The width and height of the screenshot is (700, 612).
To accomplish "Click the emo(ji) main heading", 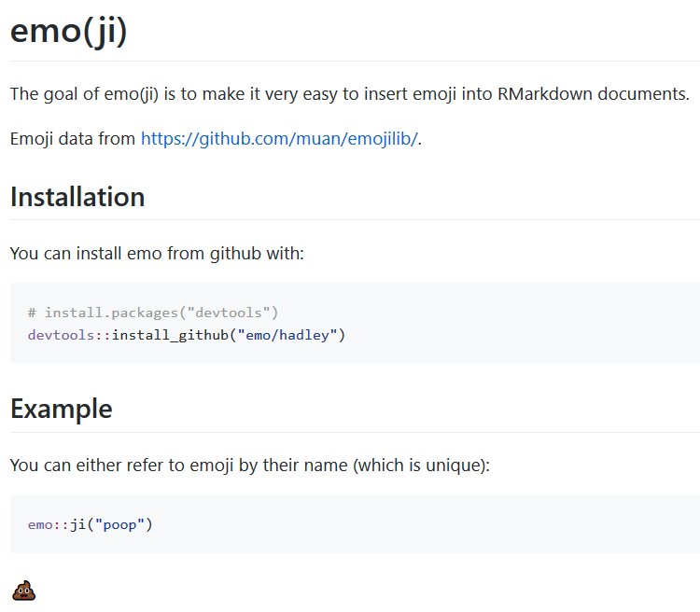I will point(69,31).
